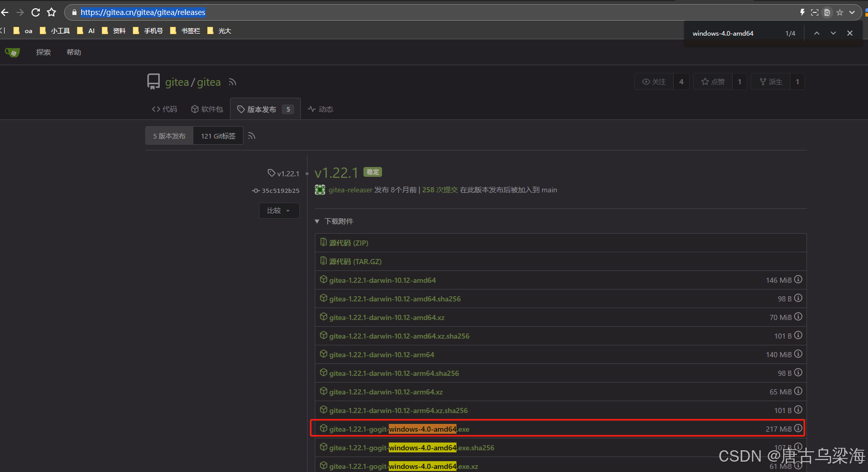Click info icon on the 65 MiB row
Screen dimensions: 868x472
[798, 391]
